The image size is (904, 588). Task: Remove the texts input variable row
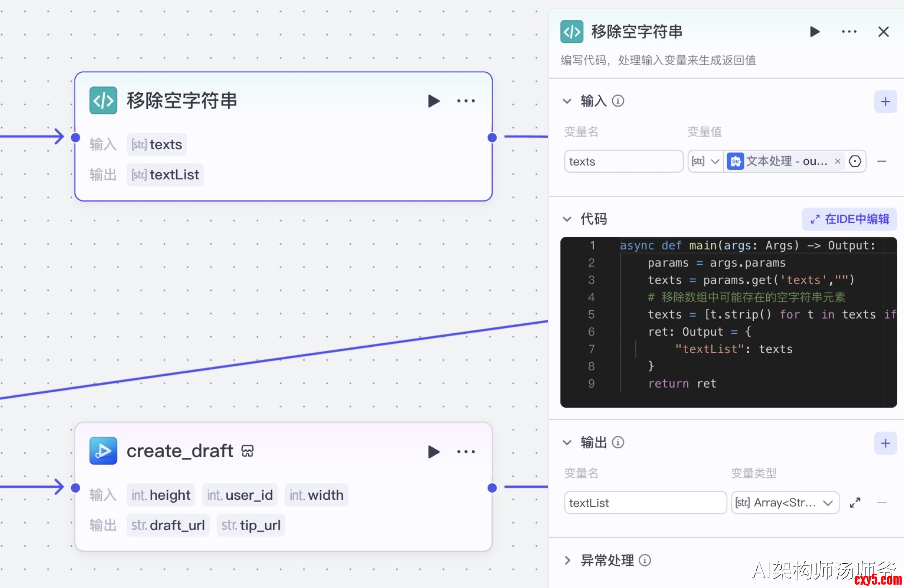pyautogui.click(x=882, y=161)
